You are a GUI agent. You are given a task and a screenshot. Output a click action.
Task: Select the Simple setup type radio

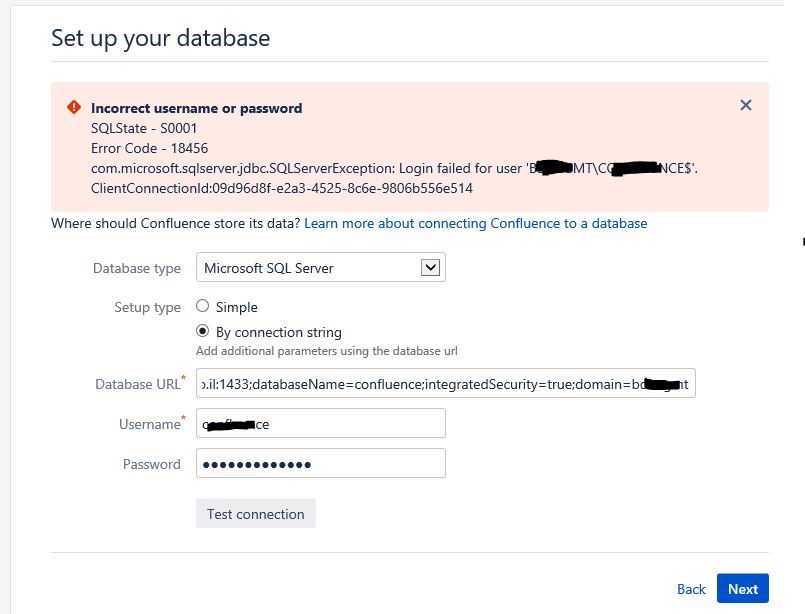click(x=203, y=307)
